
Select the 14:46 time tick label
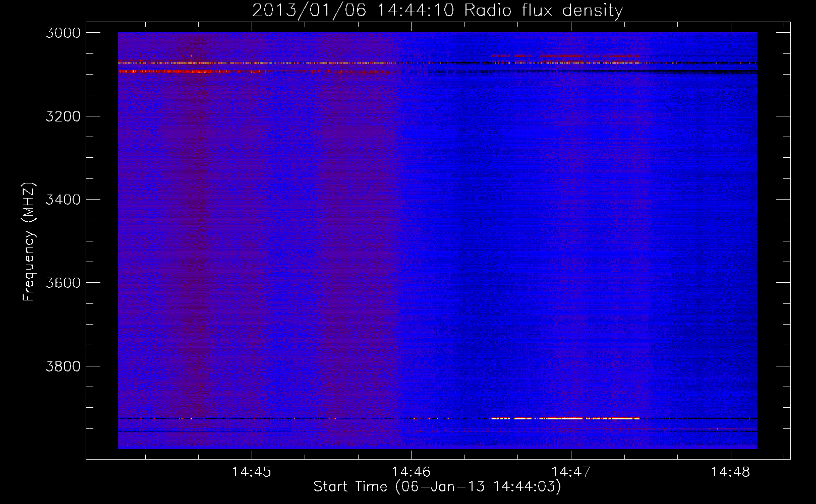point(411,472)
